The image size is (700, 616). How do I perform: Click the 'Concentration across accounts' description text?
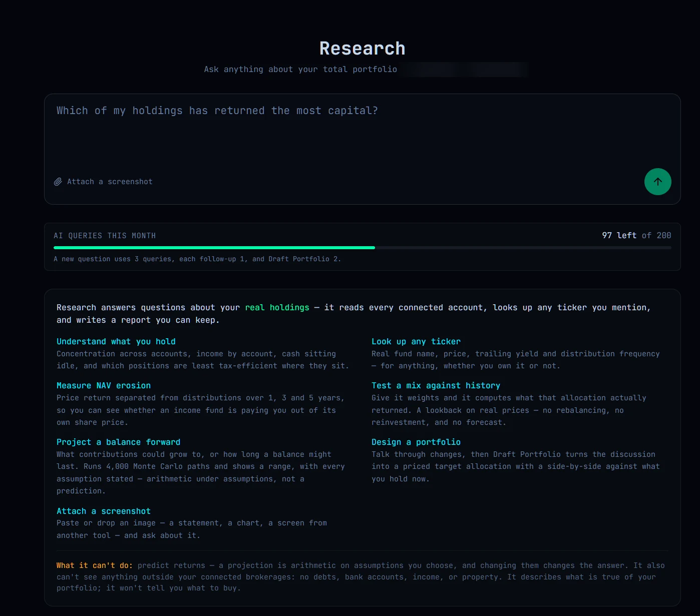click(x=203, y=360)
